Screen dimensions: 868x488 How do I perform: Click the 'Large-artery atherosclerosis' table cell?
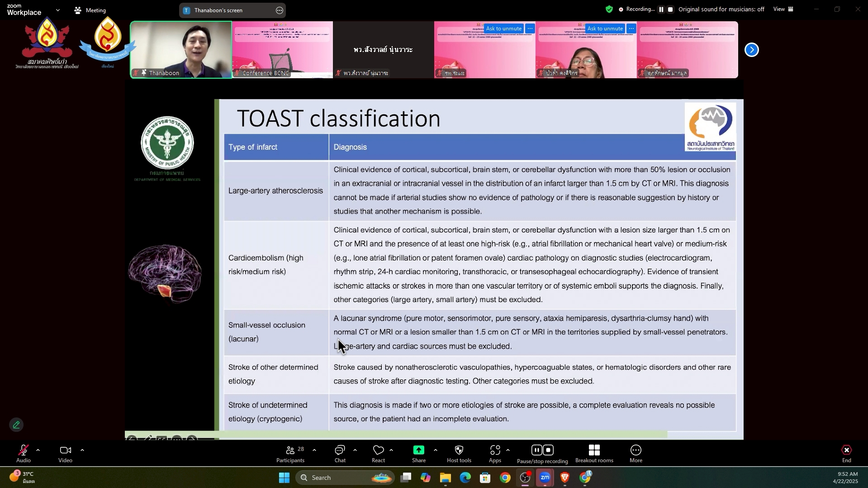tap(276, 191)
